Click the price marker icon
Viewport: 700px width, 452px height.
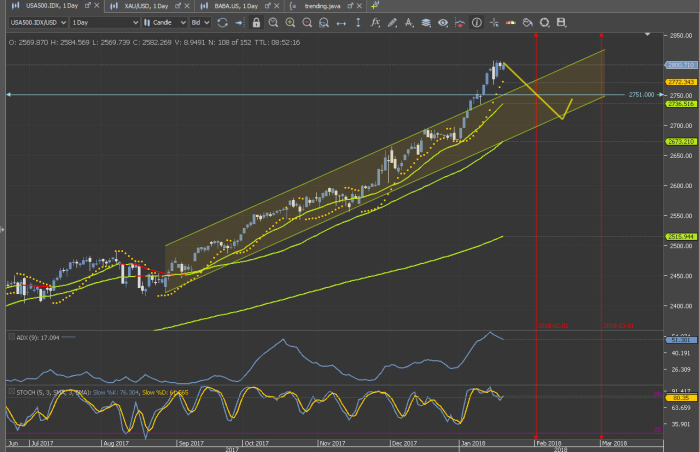(459, 22)
